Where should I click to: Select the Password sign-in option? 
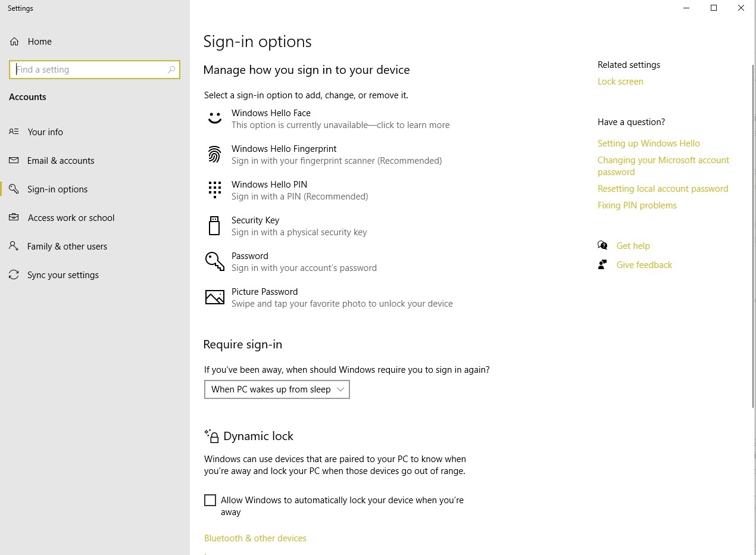(x=249, y=261)
